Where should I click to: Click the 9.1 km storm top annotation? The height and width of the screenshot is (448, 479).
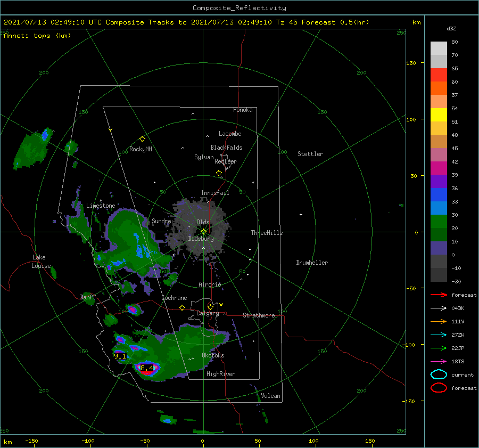(x=120, y=356)
